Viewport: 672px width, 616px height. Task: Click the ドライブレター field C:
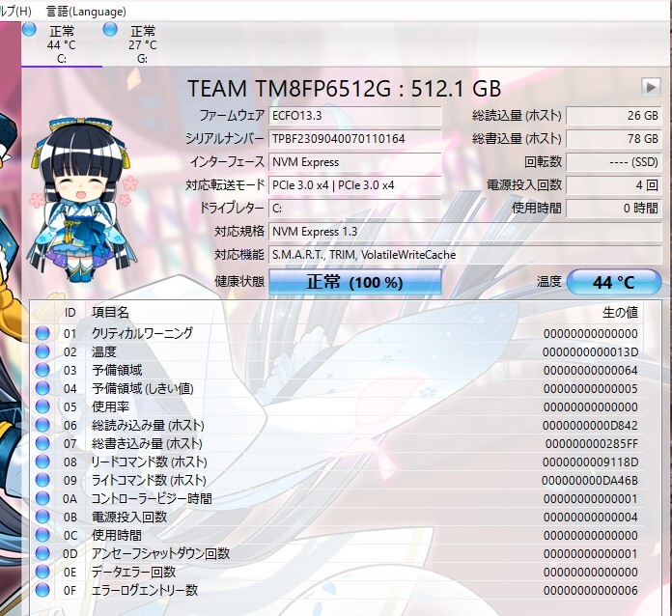pos(355,208)
